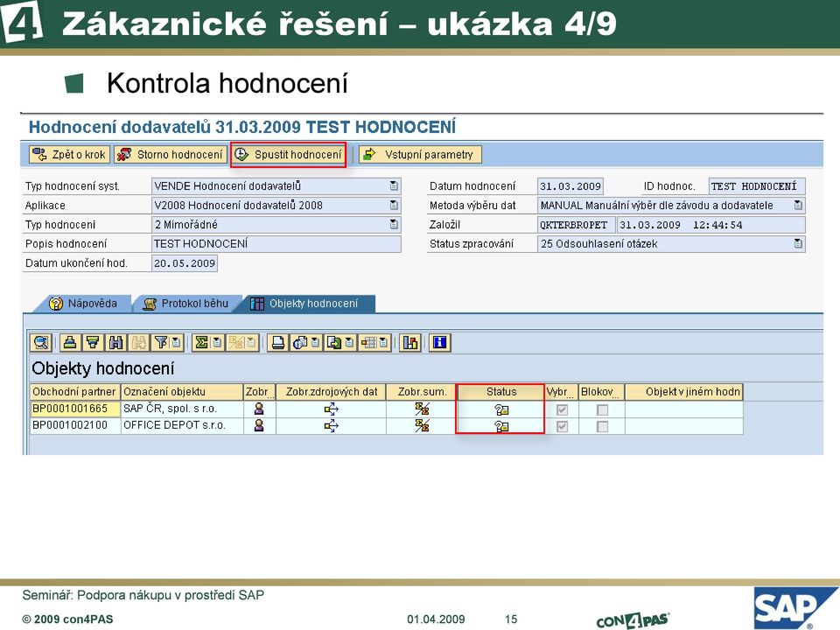This screenshot has height=630, width=840.
Task: Toggle Vybr. checkbox for SAP ČR row
Action: pos(562,409)
